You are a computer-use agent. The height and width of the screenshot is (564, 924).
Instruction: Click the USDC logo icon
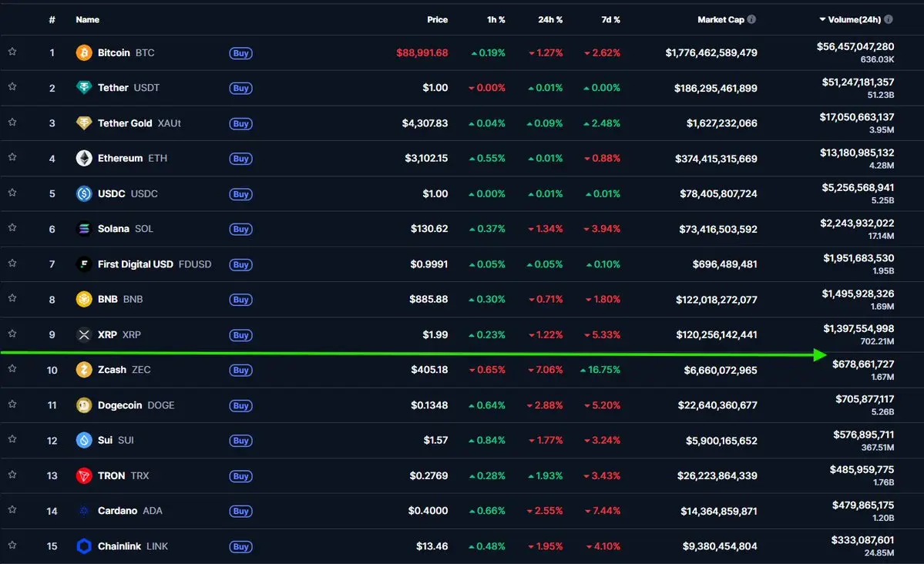[84, 193]
